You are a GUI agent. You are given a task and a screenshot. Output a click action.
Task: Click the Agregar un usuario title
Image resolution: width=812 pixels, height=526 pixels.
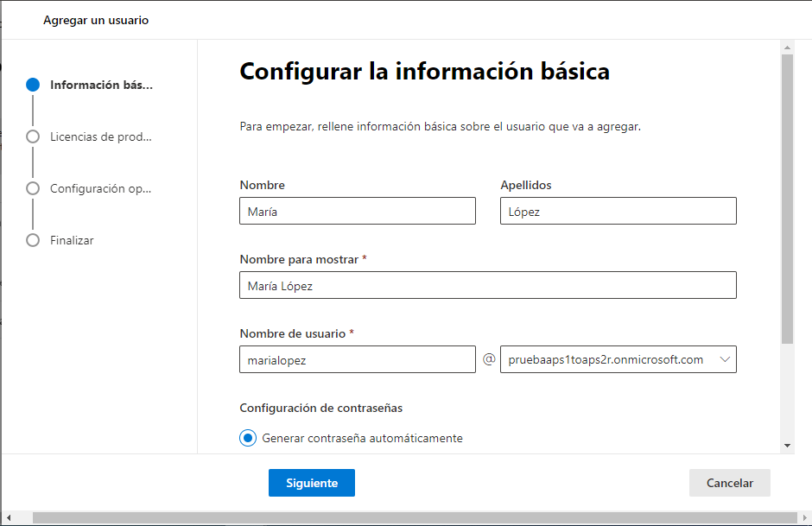click(x=96, y=20)
